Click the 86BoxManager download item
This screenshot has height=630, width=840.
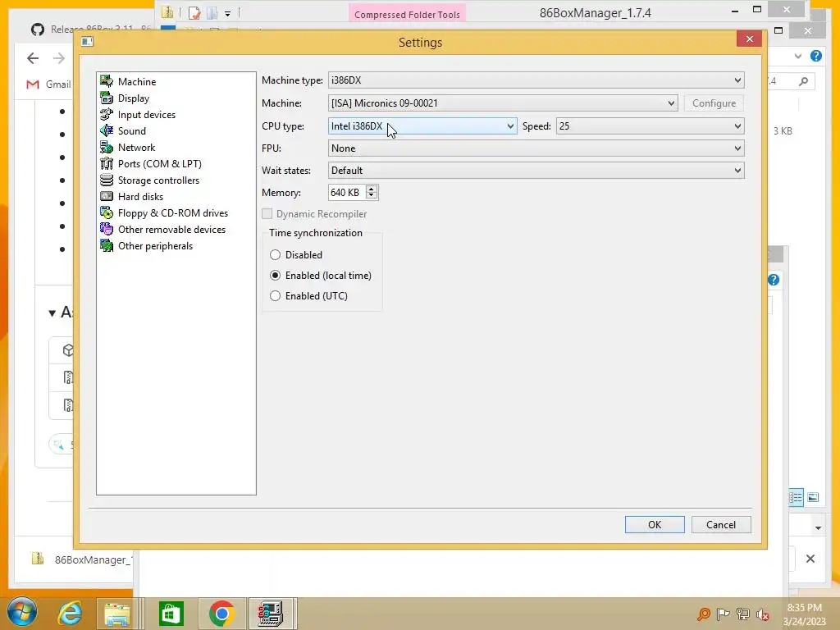point(81,559)
